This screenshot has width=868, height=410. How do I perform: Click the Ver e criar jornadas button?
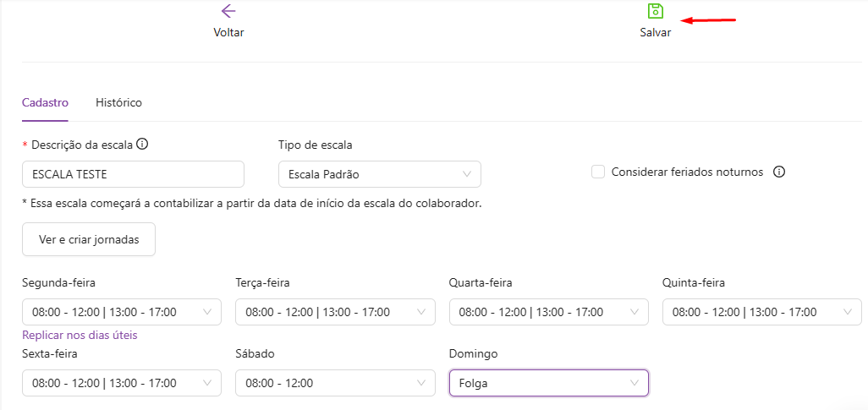pyautogui.click(x=89, y=239)
